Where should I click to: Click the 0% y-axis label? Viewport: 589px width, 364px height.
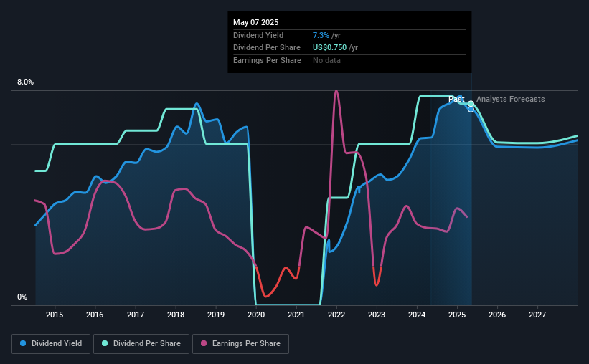(x=22, y=297)
